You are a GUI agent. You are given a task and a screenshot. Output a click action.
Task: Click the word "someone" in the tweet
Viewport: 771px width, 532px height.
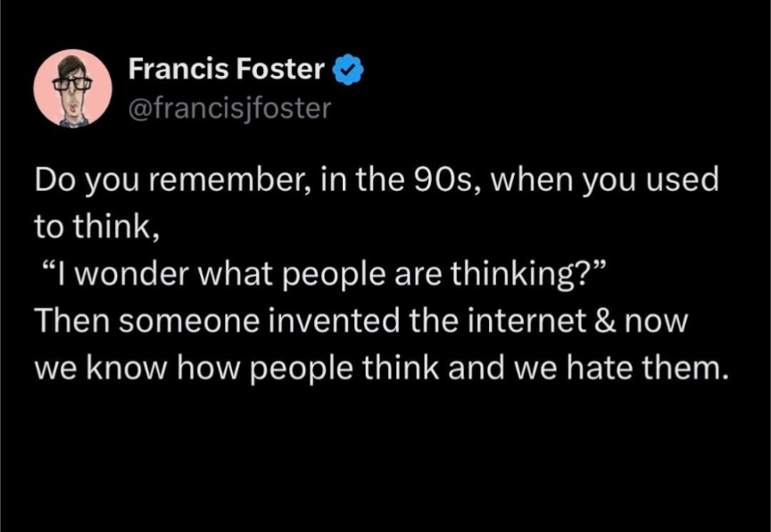(x=187, y=321)
